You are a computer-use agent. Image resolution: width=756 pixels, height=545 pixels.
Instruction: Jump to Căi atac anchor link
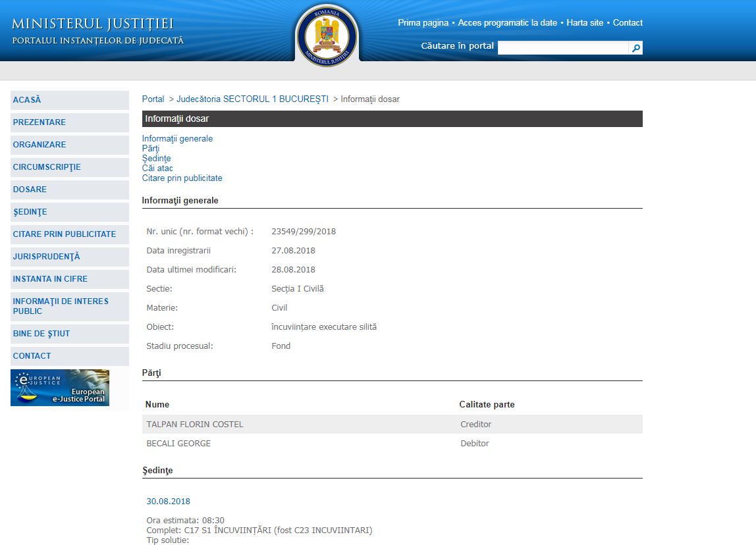157,169
